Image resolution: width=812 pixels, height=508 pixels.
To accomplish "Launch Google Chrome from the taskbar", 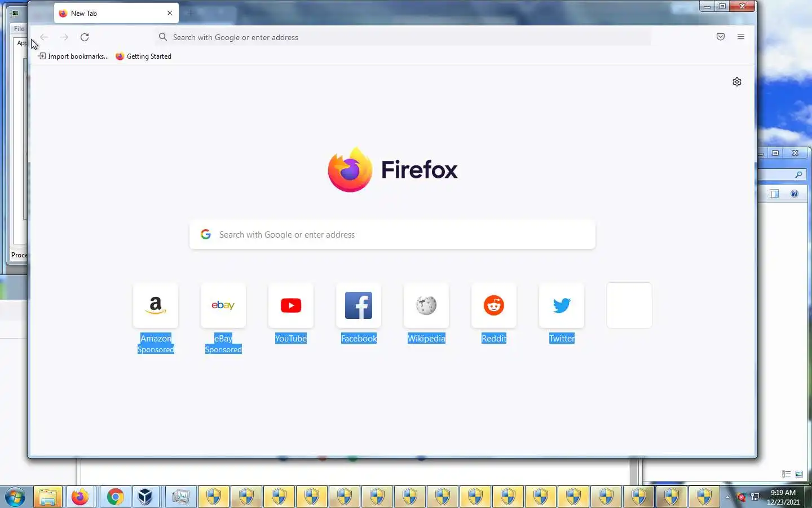I will [115, 497].
